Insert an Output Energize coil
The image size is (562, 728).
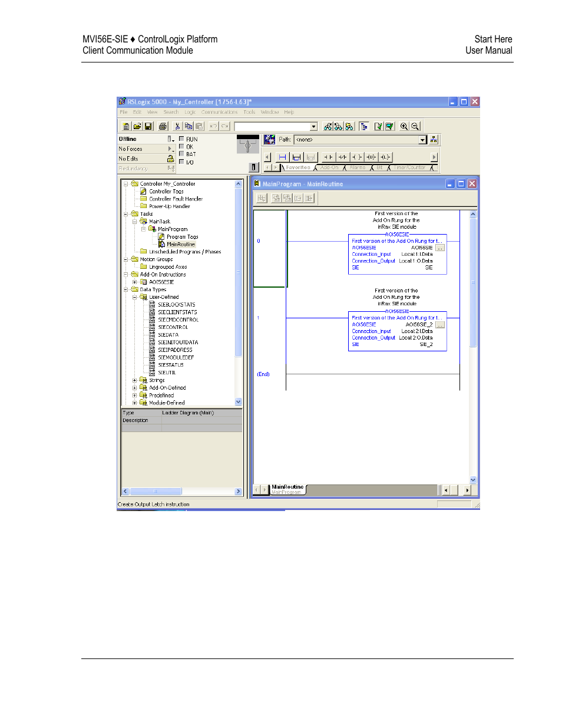coord(356,157)
